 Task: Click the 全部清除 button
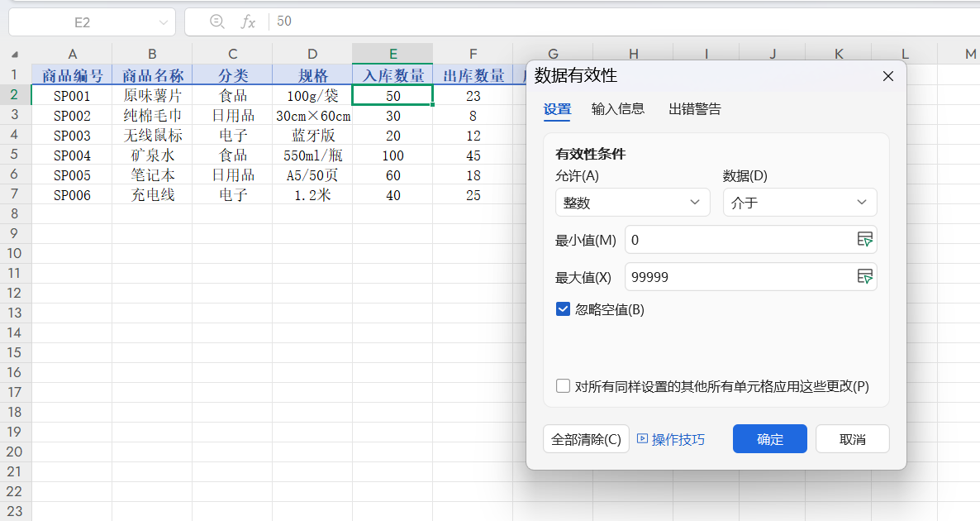coord(586,439)
